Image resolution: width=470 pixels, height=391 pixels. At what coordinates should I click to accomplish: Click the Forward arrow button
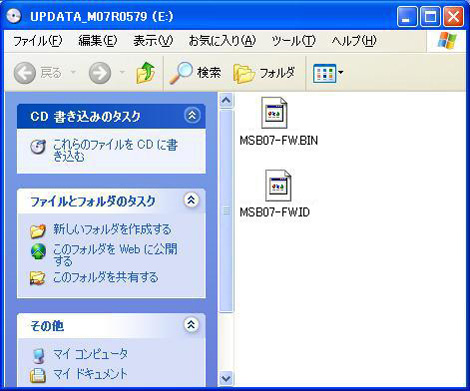[100, 72]
